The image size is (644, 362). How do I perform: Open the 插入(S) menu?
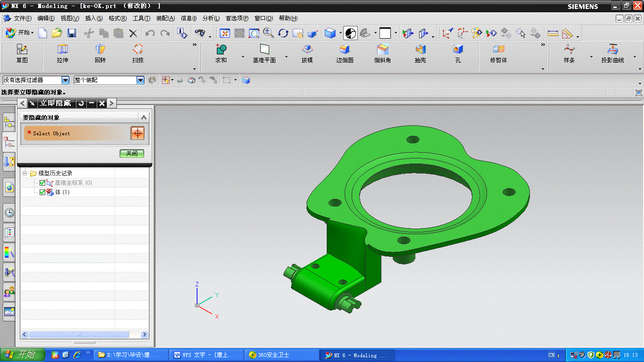(x=94, y=18)
